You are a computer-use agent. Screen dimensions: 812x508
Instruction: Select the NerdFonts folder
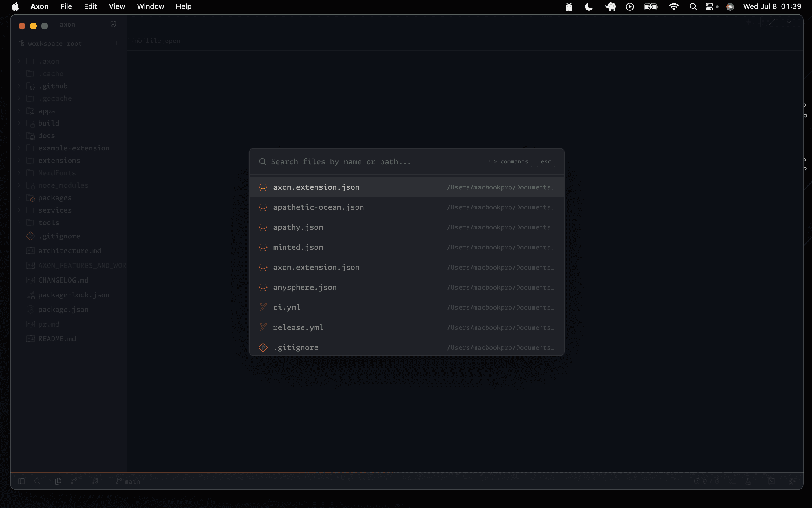tap(69, 173)
